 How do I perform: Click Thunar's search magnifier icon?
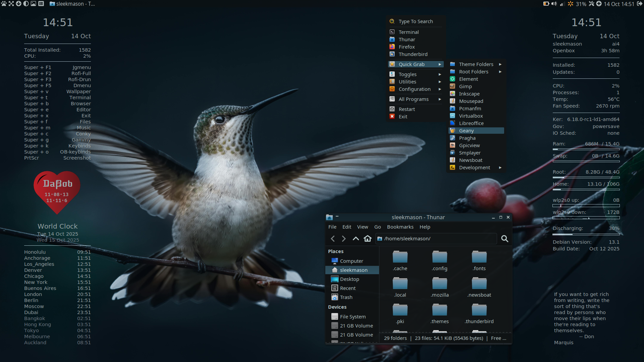(504, 239)
